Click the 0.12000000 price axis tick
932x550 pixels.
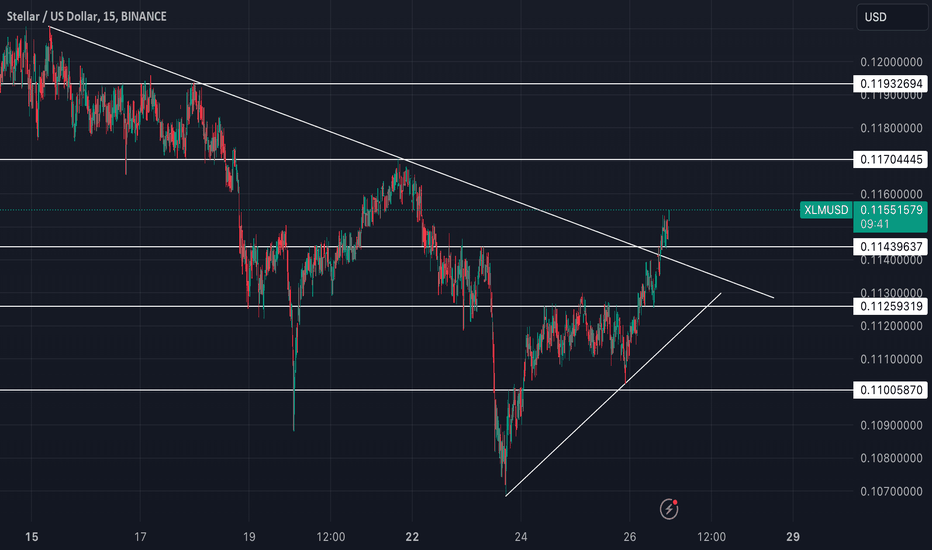point(891,62)
